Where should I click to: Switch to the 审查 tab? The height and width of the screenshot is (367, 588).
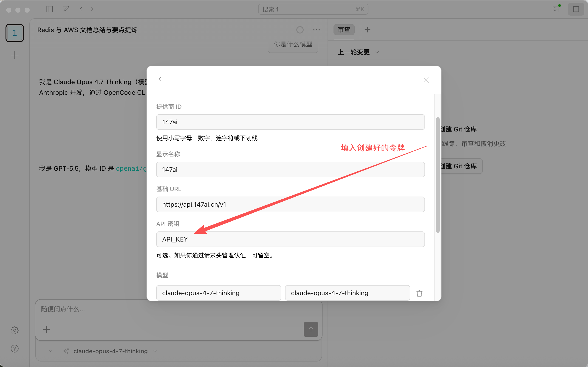tap(344, 30)
